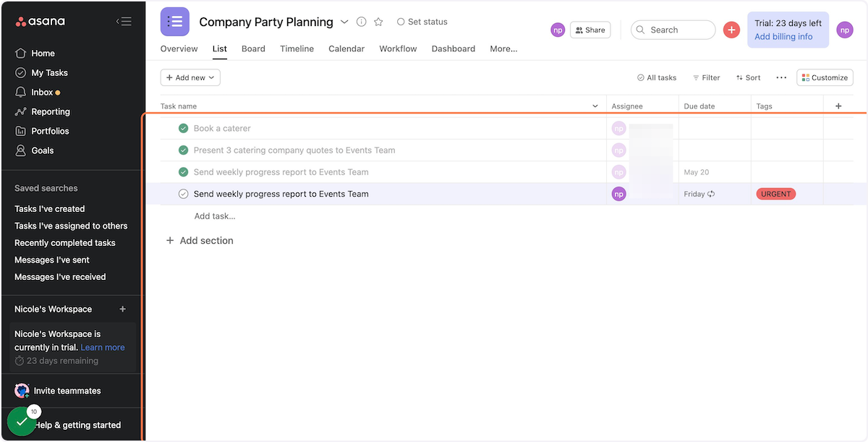868x442 pixels.
Task: Select the List tab
Action: point(220,49)
